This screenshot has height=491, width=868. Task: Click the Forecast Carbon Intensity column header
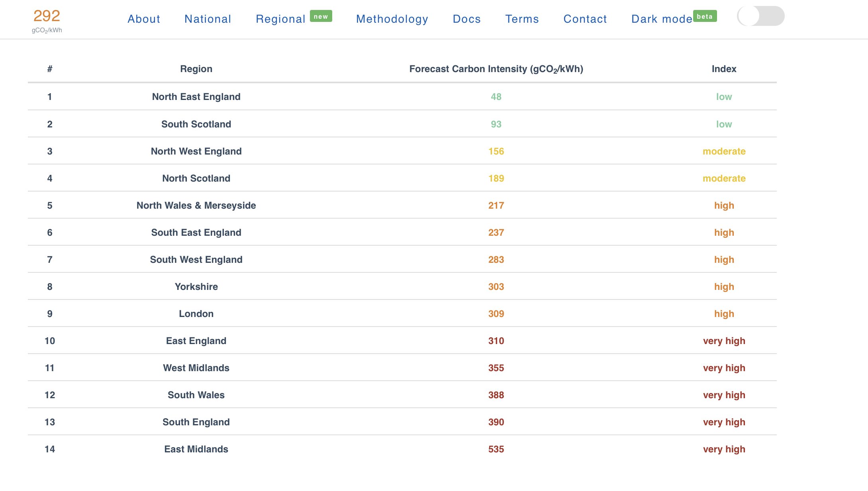click(x=496, y=69)
